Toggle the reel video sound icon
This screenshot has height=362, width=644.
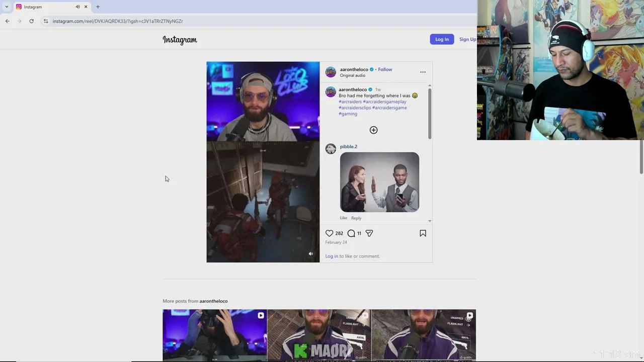[x=310, y=254]
